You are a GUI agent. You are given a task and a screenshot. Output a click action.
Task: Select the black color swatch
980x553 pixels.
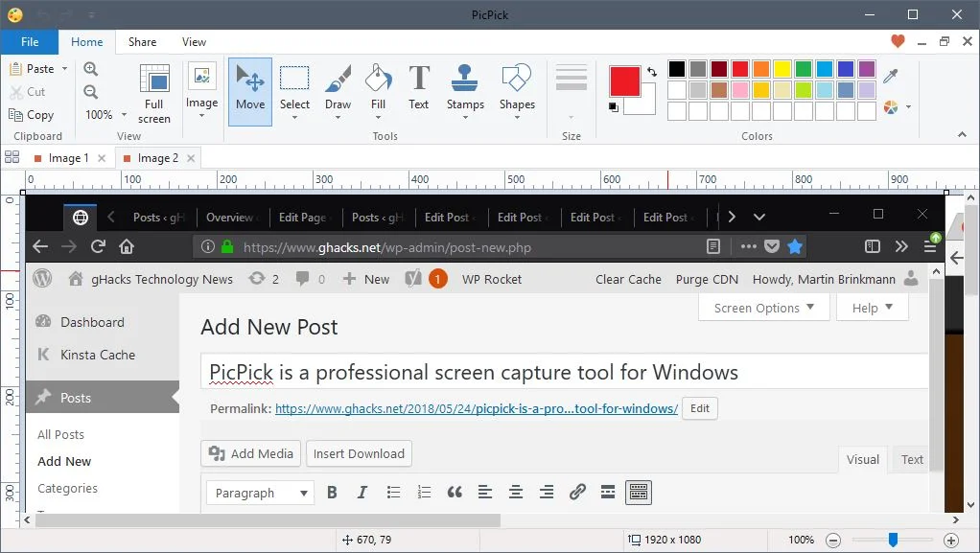pos(677,69)
